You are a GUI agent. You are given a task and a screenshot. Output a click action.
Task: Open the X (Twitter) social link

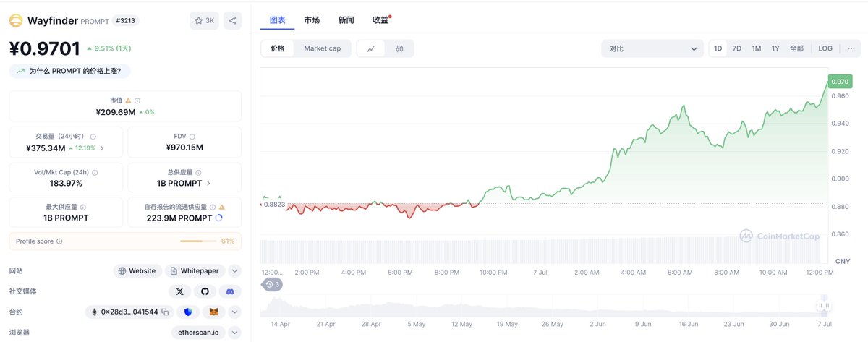[179, 291]
